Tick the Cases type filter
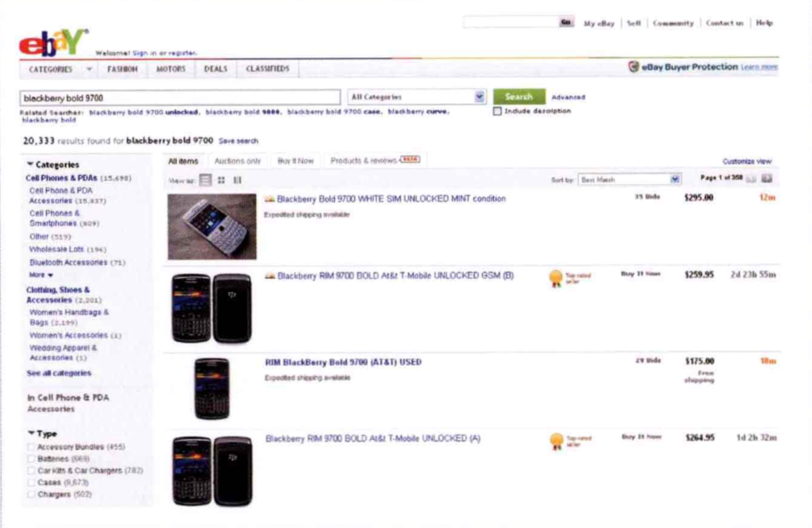This screenshot has height=528, width=812. [x=31, y=482]
